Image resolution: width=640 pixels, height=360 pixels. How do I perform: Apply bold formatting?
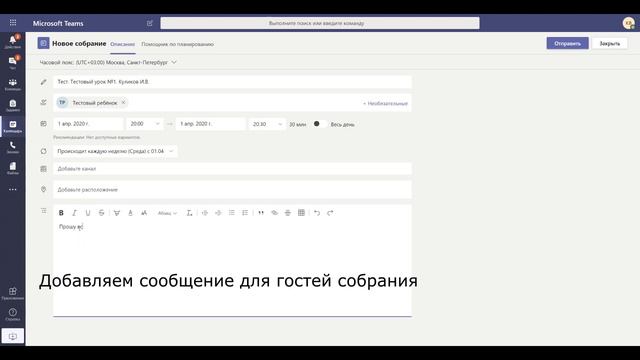point(61,213)
